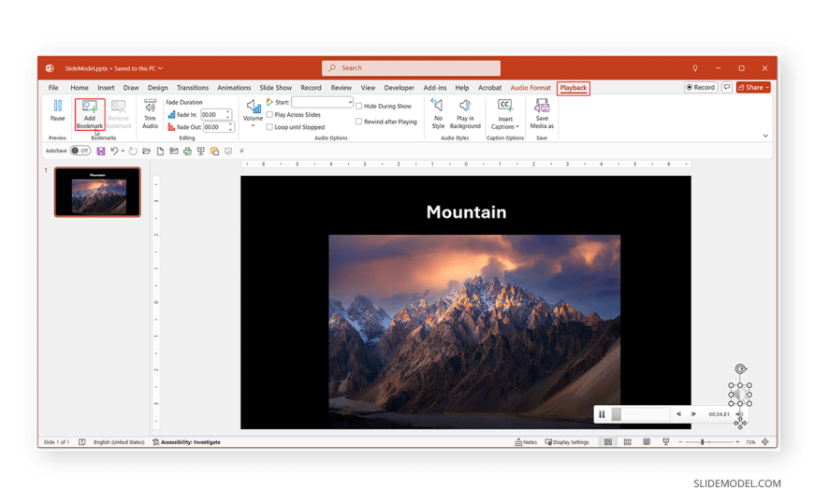
Task: Move back on the media control bar
Action: (x=678, y=414)
